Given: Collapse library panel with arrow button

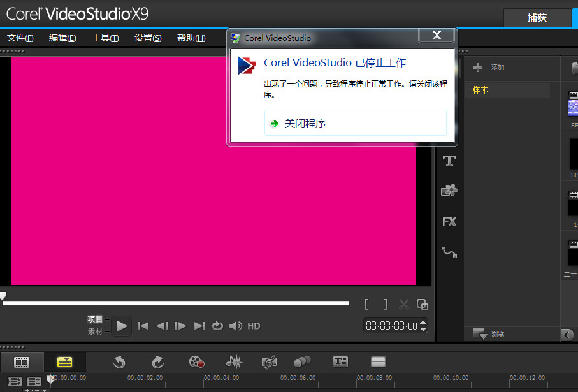Looking at the screenshot, I should click(567, 335).
